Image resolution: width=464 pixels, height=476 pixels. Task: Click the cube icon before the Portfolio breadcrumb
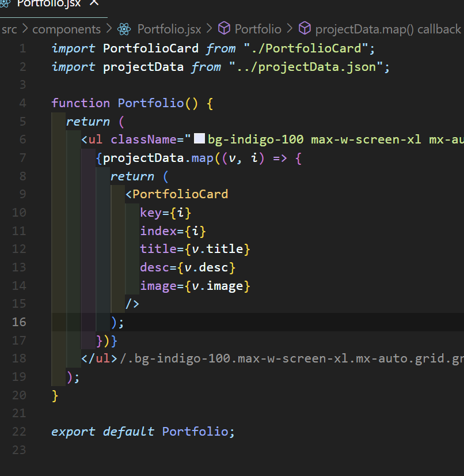225,29
